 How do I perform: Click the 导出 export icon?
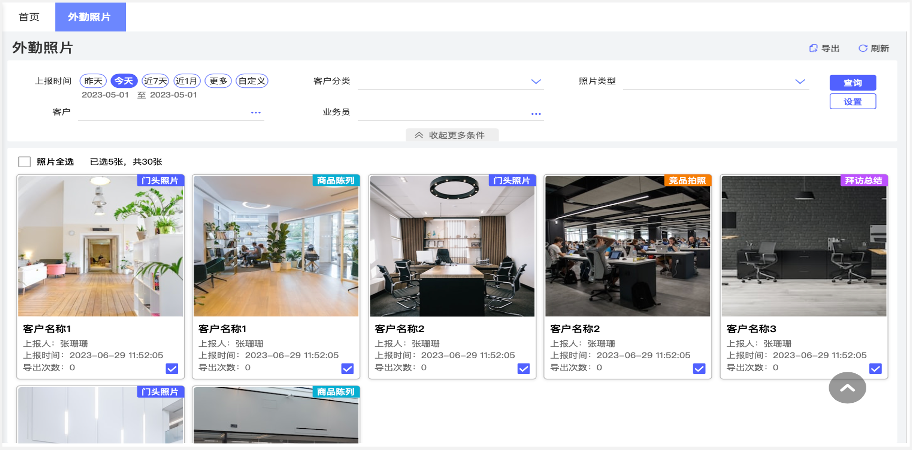tap(813, 48)
